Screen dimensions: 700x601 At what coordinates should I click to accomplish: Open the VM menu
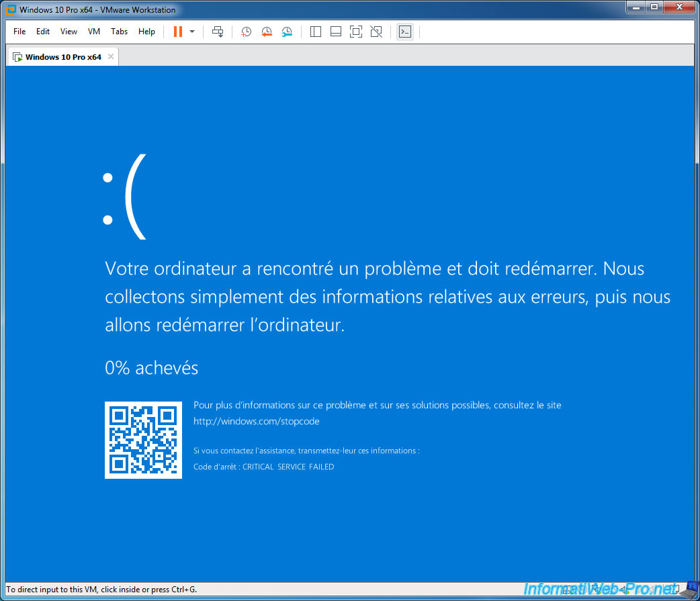[94, 32]
